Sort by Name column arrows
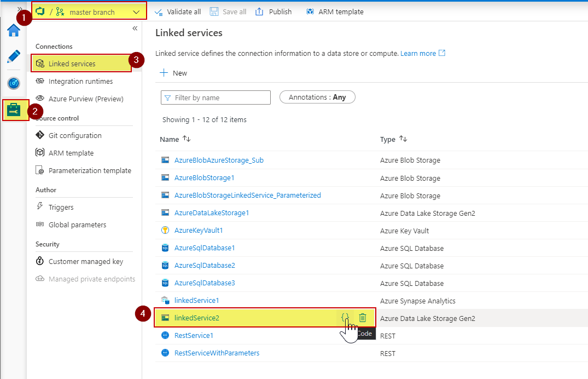This screenshot has height=379, width=588. pos(187,139)
